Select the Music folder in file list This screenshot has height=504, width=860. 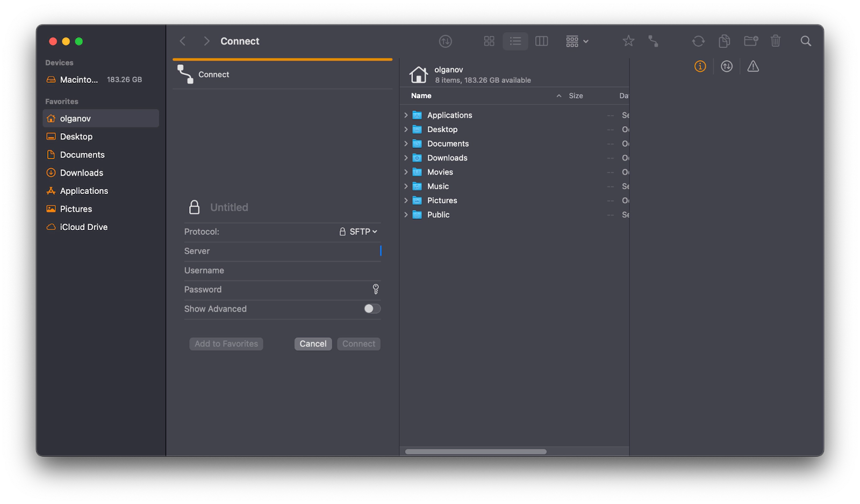pos(515,186)
